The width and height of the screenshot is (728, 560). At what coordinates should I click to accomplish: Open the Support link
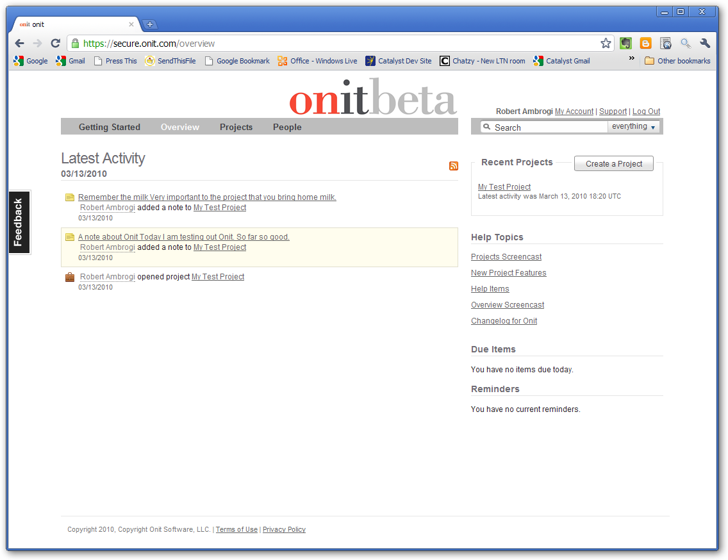(613, 111)
